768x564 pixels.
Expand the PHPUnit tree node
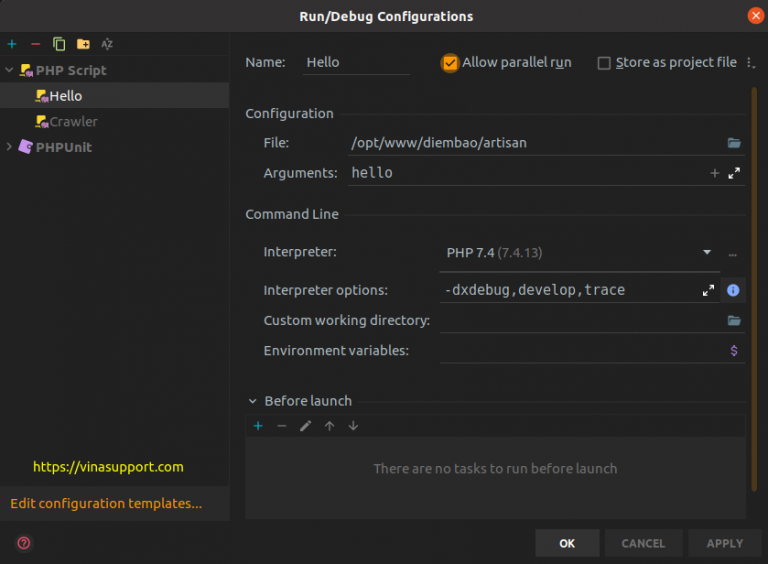coord(9,146)
